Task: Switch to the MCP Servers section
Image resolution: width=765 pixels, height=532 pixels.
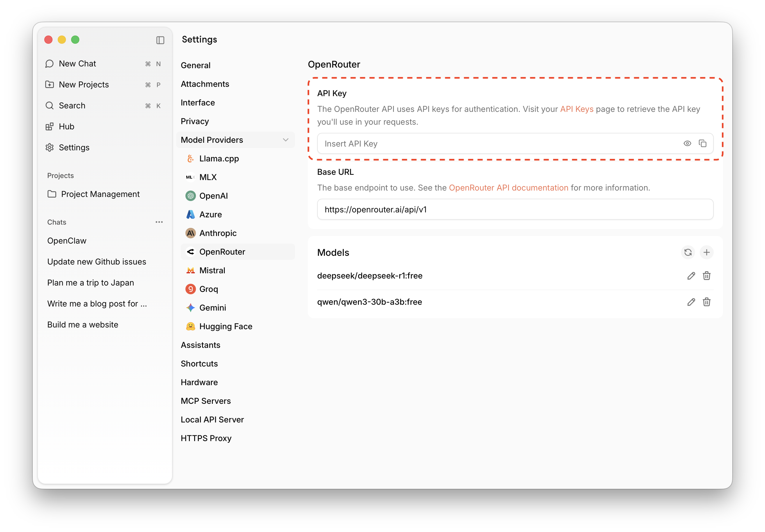Action: coord(206,401)
